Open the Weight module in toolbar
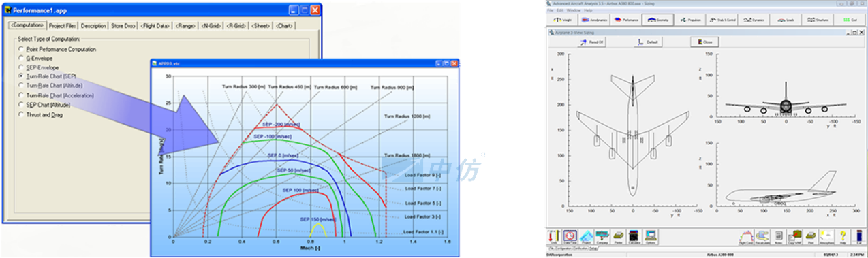 coord(562,20)
